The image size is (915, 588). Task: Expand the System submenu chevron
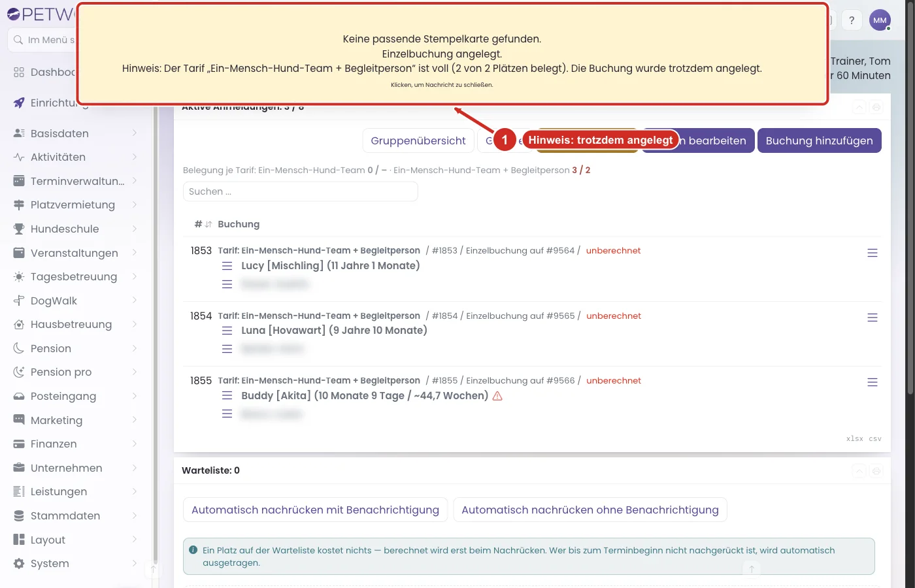pos(134,563)
